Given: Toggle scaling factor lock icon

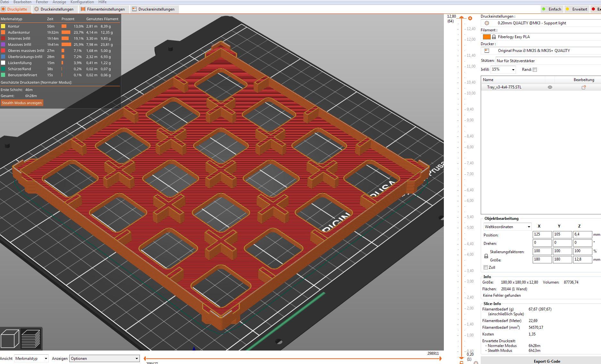Looking at the screenshot, I should coord(486,256).
